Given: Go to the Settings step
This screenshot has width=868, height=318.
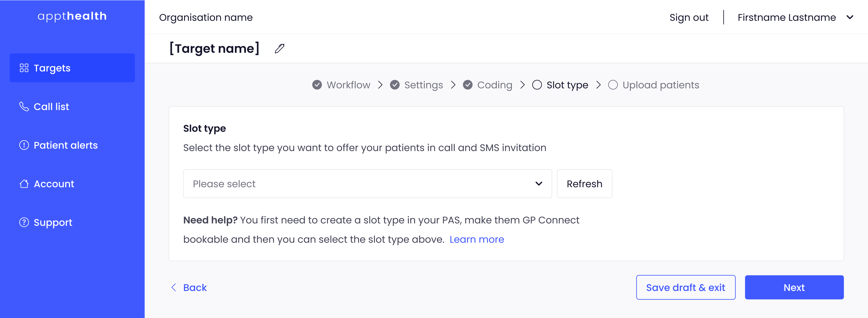Looking at the screenshot, I should [x=423, y=85].
